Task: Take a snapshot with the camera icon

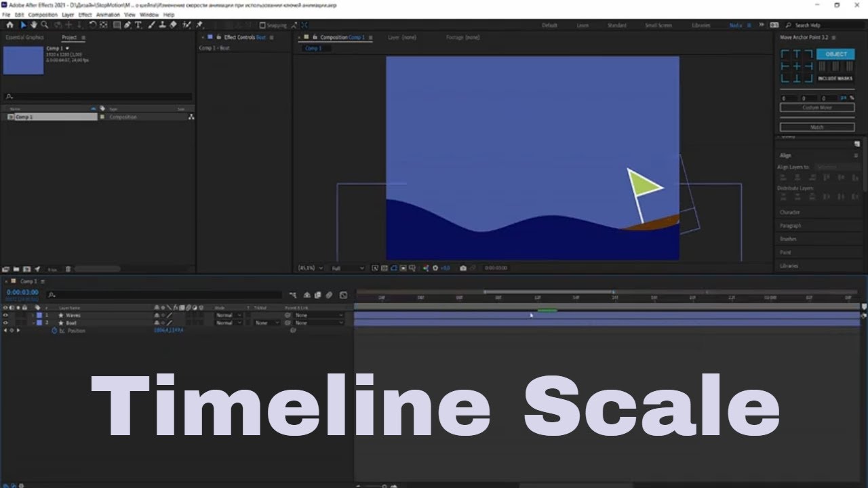Action: pyautogui.click(x=463, y=268)
